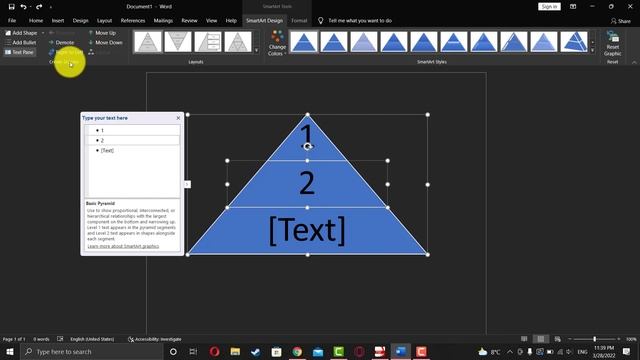Click the Redo icon
Screen dimensions: 640x360
click(39, 7)
